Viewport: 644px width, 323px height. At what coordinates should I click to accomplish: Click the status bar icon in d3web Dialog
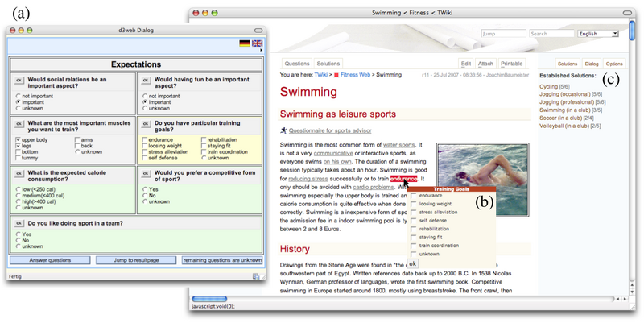click(x=254, y=276)
